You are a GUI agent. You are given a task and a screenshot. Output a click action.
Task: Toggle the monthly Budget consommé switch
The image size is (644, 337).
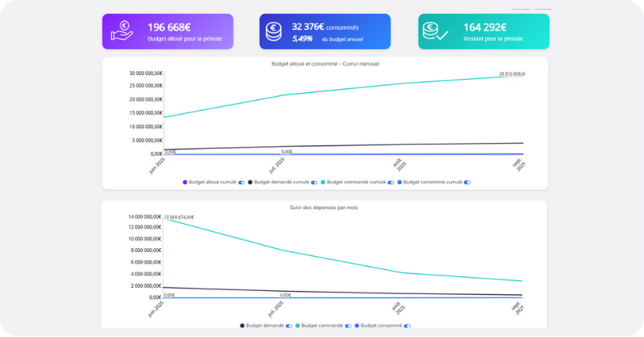(407, 326)
